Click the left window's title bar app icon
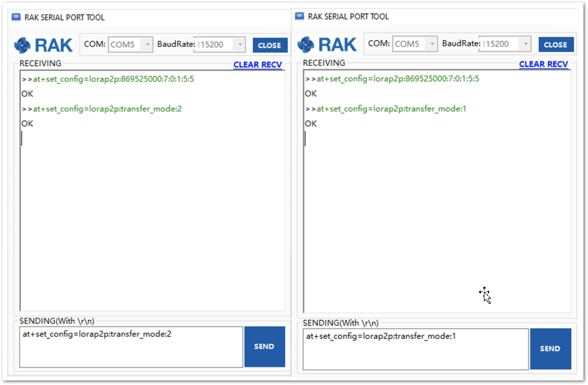This screenshot has width=588, height=385. [x=16, y=17]
